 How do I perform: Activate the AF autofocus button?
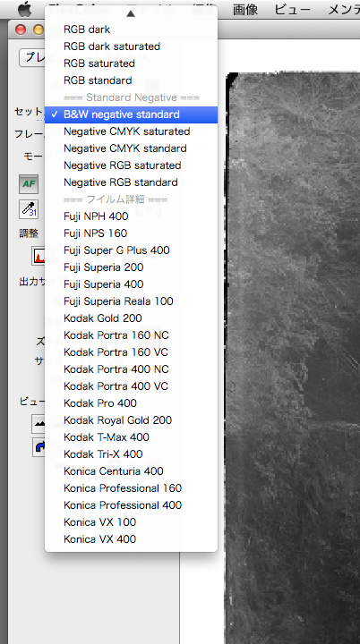29,184
